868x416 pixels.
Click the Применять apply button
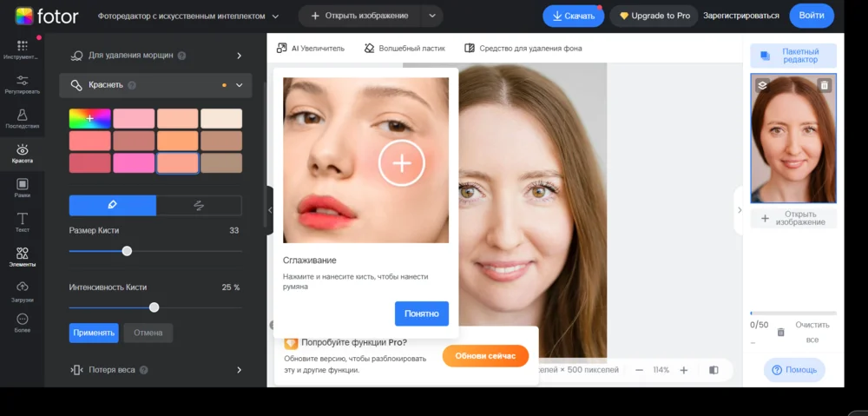coord(94,333)
